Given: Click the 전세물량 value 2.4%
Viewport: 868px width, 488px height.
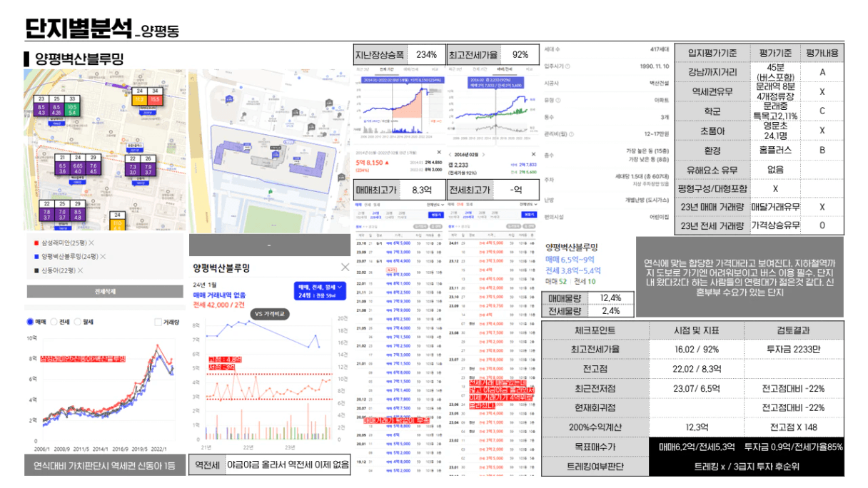Looking at the screenshot, I should (611, 311).
